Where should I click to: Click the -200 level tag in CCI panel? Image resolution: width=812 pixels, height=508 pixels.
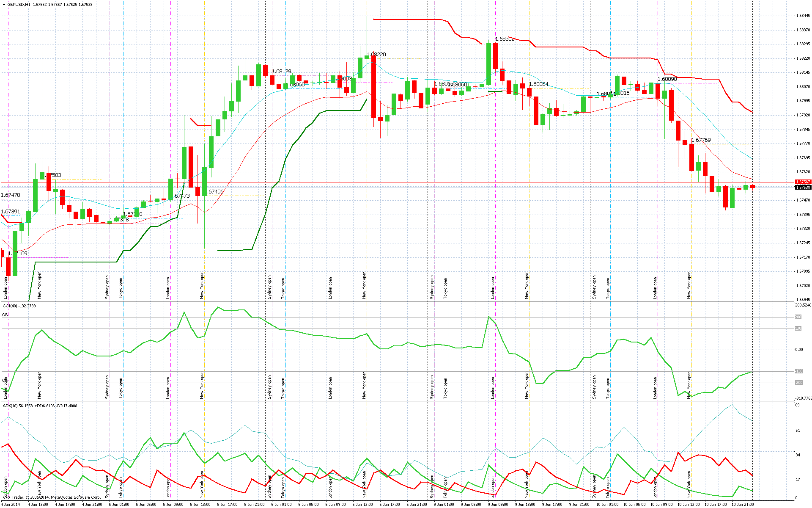click(x=798, y=383)
